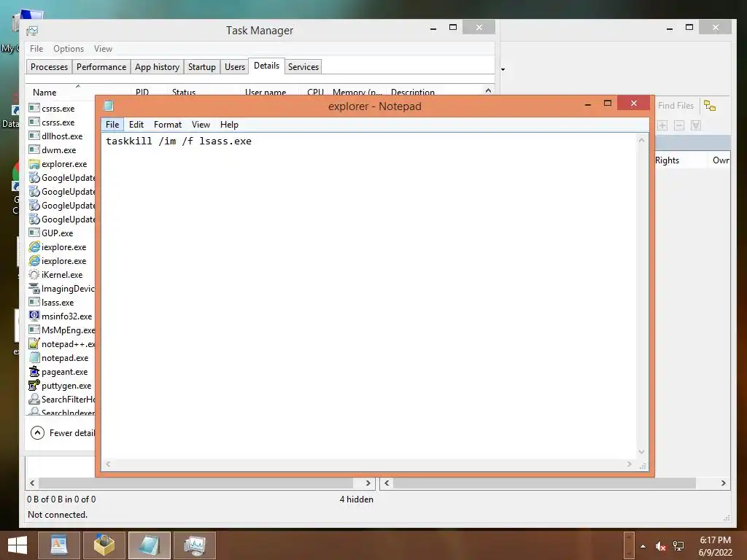This screenshot has width=747, height=560.
Task: Select the ImagingDevices process icon
Action: 34,288
